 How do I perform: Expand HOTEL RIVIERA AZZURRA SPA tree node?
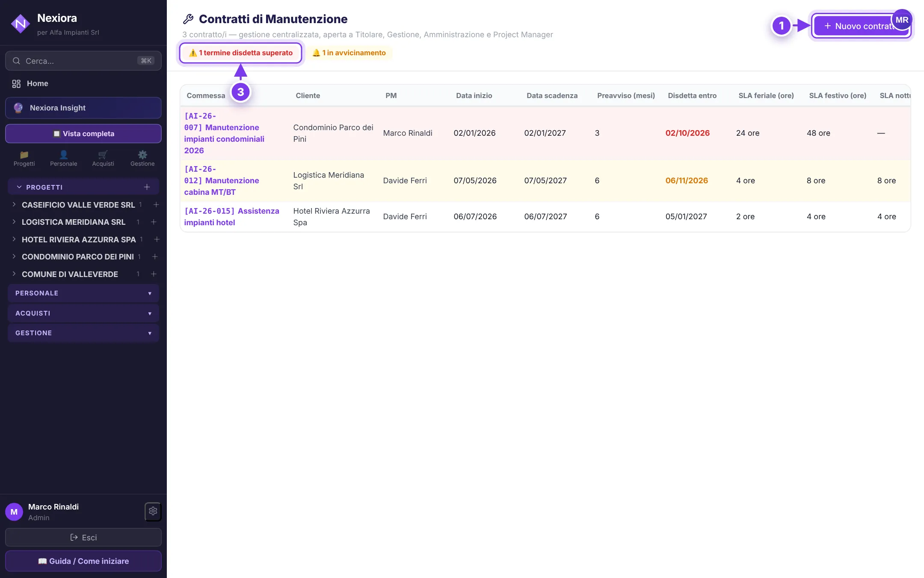[x=14, y=239]
